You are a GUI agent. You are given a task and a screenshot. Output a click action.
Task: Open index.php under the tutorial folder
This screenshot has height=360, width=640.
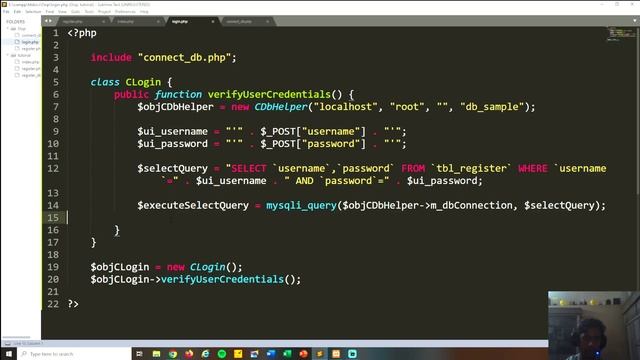pos(28,62)
